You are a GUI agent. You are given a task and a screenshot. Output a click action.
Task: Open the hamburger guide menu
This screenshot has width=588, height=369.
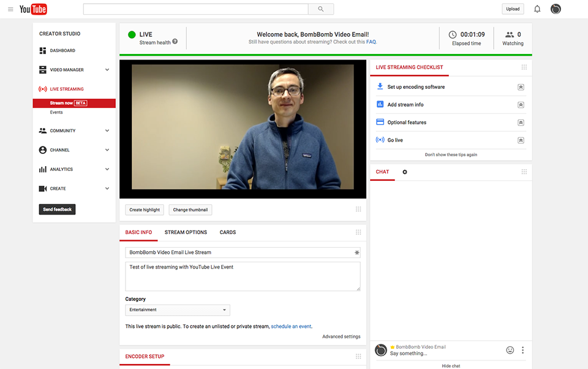click(10, 9)
